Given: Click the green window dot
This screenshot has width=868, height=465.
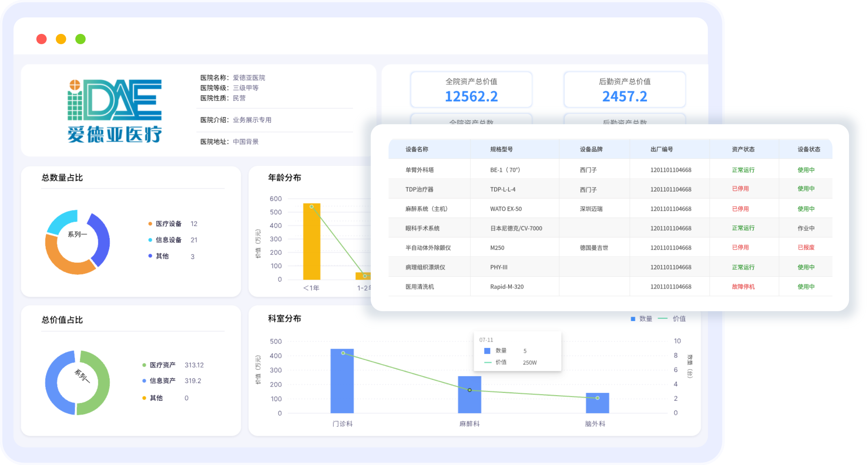Looking at the screenshot, I should click(x=80, y=39).
